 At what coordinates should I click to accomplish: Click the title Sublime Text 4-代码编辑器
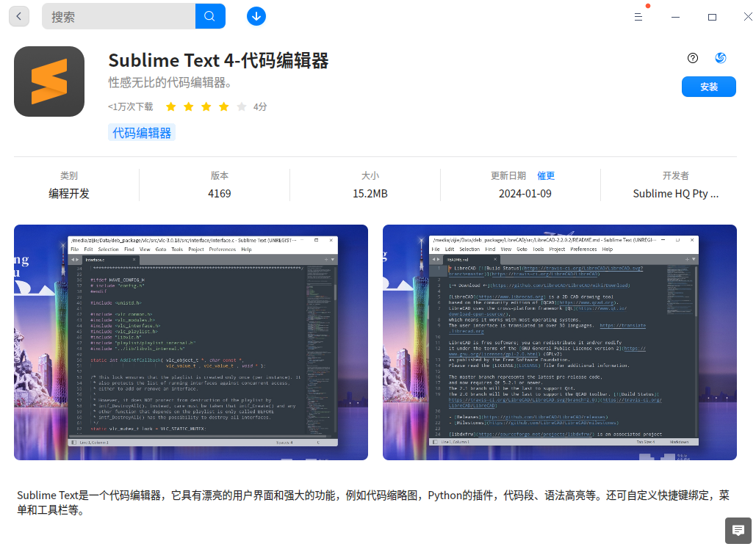(x=218, y=61)
